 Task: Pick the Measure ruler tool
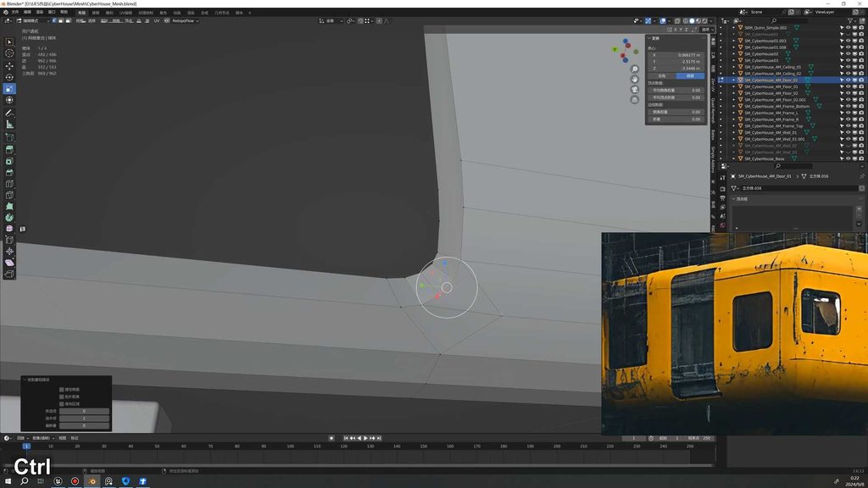[x=9, y=125]
